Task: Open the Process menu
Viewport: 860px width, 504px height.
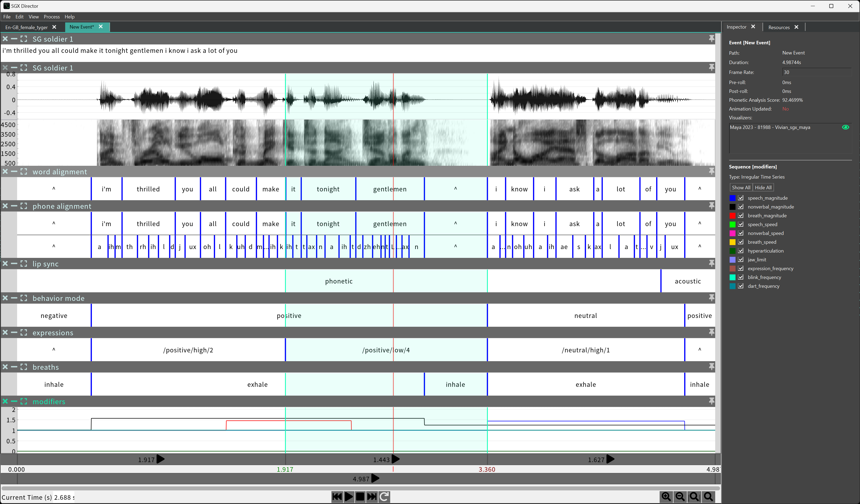Action: click(x=52, y=17)
